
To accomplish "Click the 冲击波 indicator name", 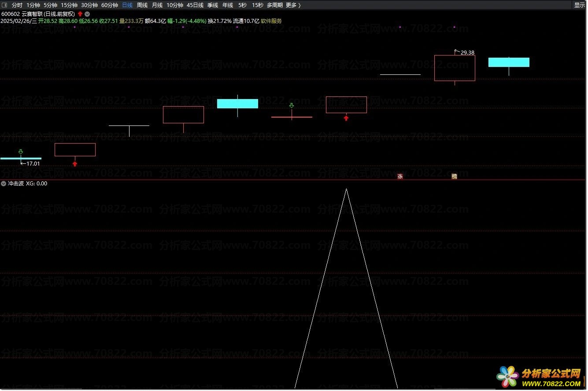I will click(15, 184).
